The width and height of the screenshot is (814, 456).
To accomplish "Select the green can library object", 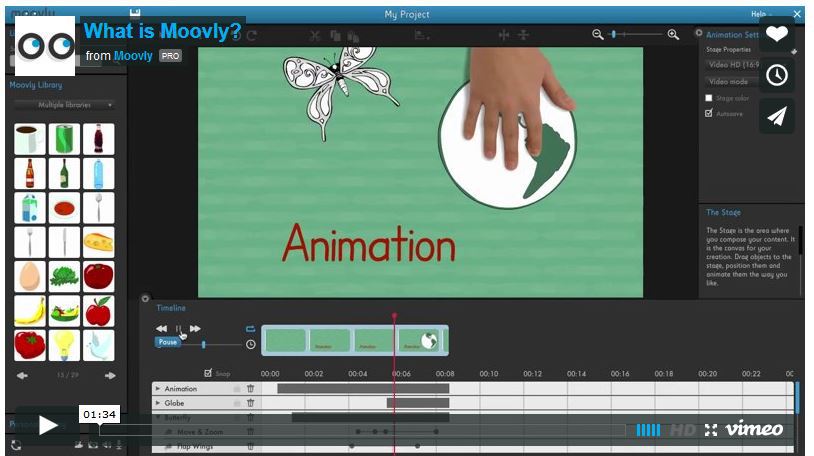I will (64, 139).
